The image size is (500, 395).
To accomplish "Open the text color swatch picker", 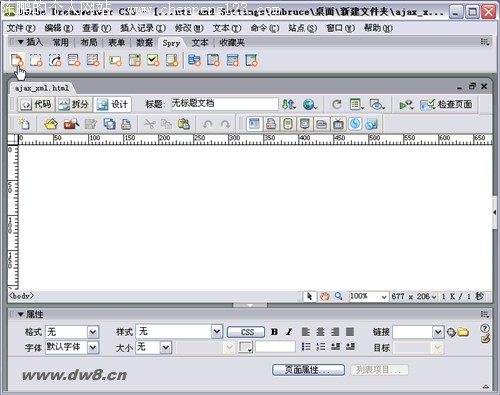I will [245, 347].
